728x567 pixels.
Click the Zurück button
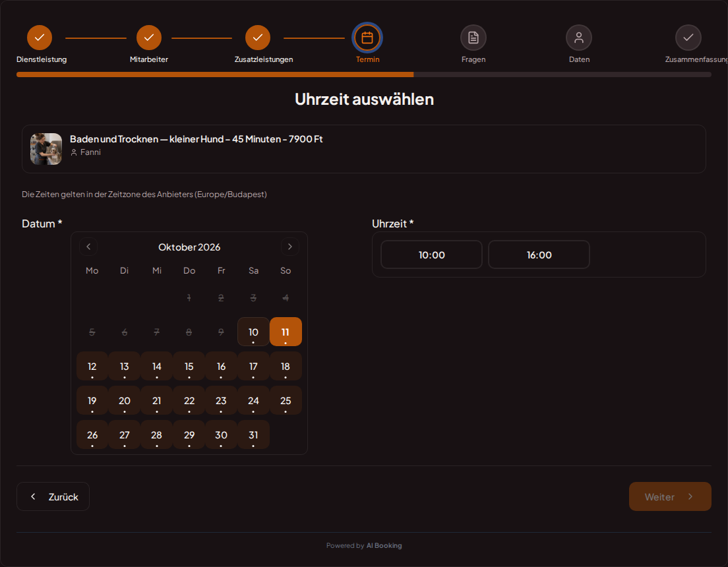[x=53, y=496]
